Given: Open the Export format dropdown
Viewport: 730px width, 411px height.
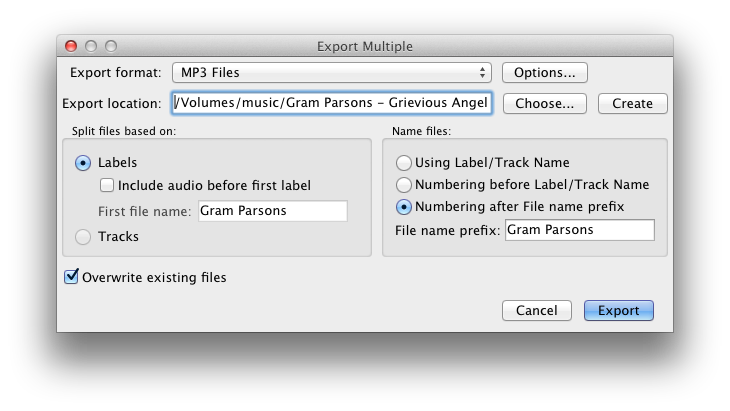Looking at the screenshot, I should tap(331, 73).
